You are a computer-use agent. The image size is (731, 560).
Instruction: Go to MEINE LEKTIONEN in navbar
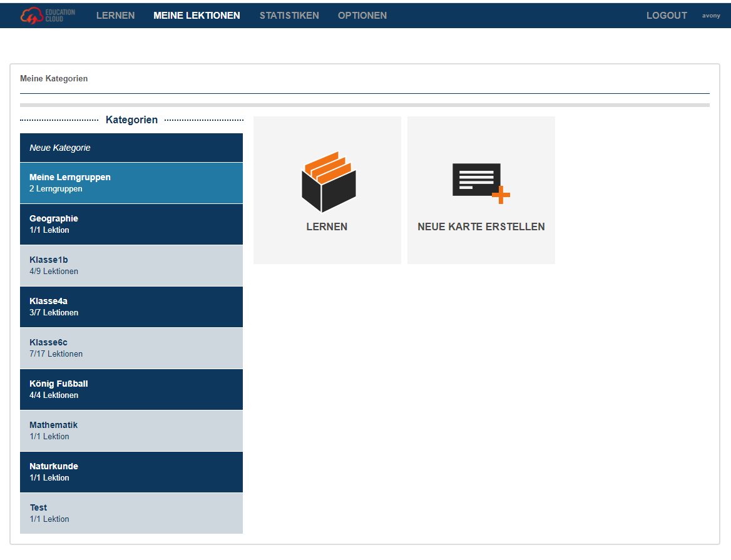197,16
